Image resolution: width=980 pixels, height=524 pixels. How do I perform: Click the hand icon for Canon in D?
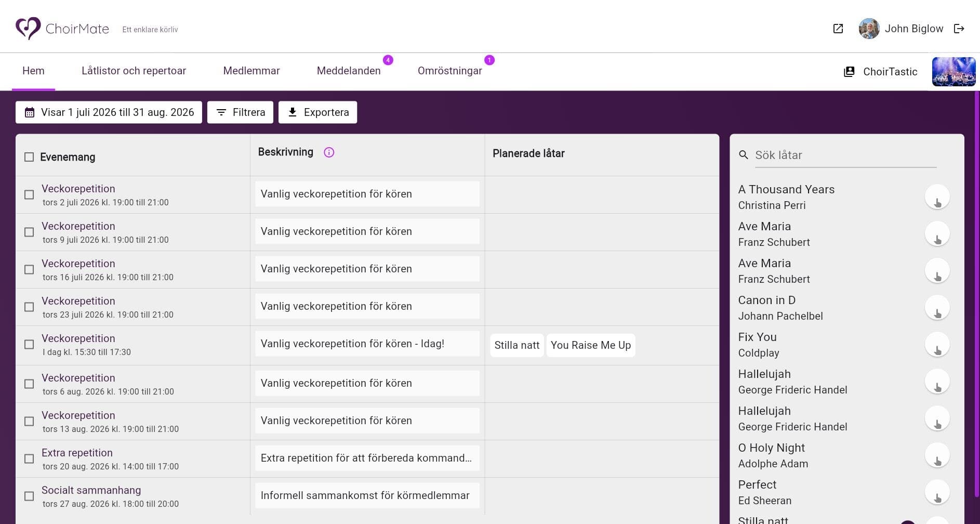(x=937, y=308)
